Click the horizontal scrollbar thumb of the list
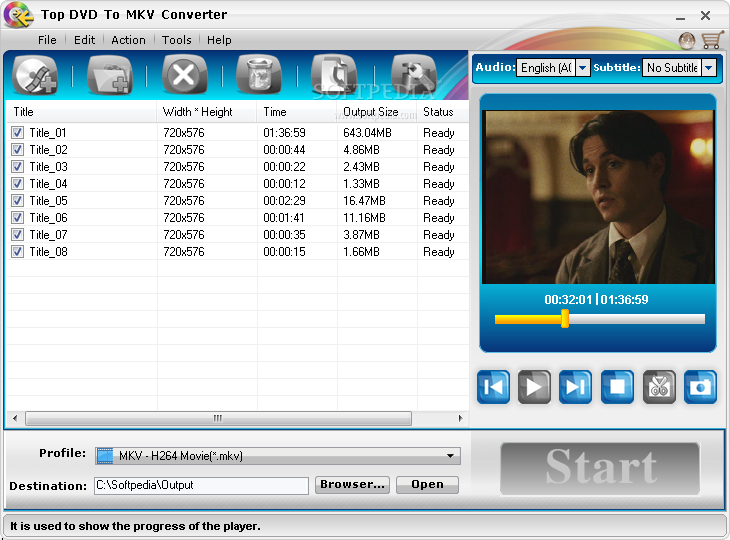 [x=218, y=418]
